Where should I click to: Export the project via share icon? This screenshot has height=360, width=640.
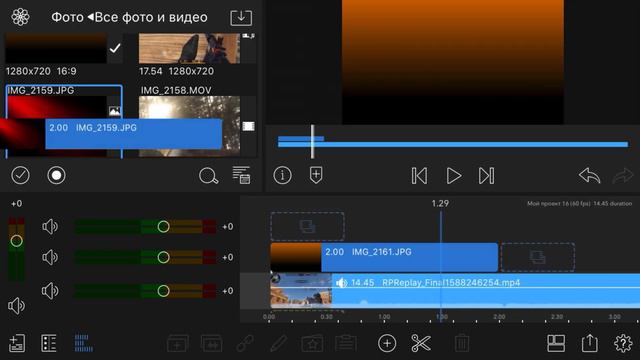click(589, 343)
